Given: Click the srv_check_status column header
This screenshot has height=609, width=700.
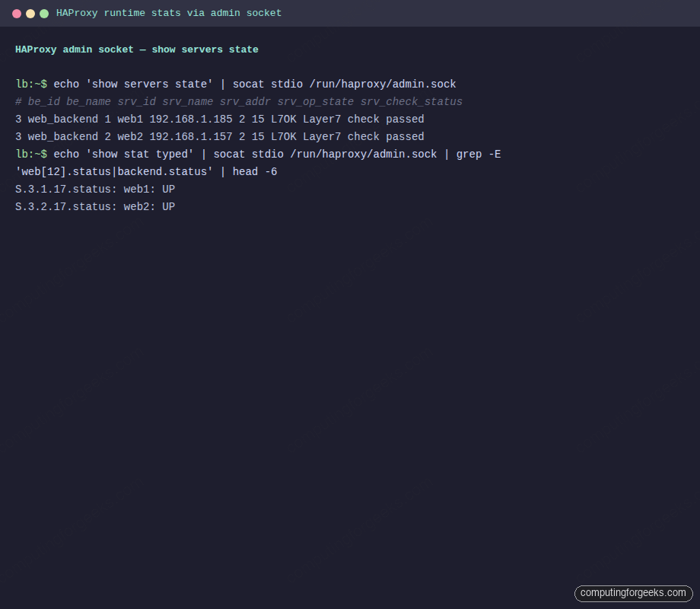Looking at the screenshot, I should tap(411, 101).
